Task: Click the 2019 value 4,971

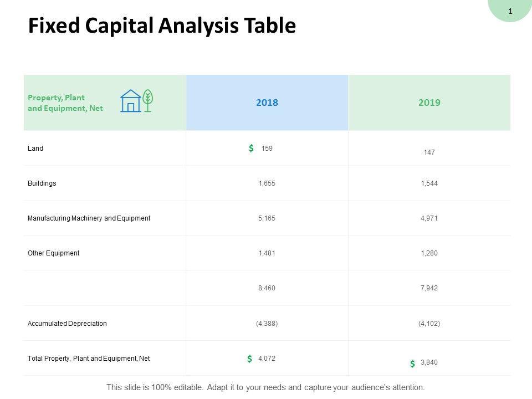Action: pos(429,218)
